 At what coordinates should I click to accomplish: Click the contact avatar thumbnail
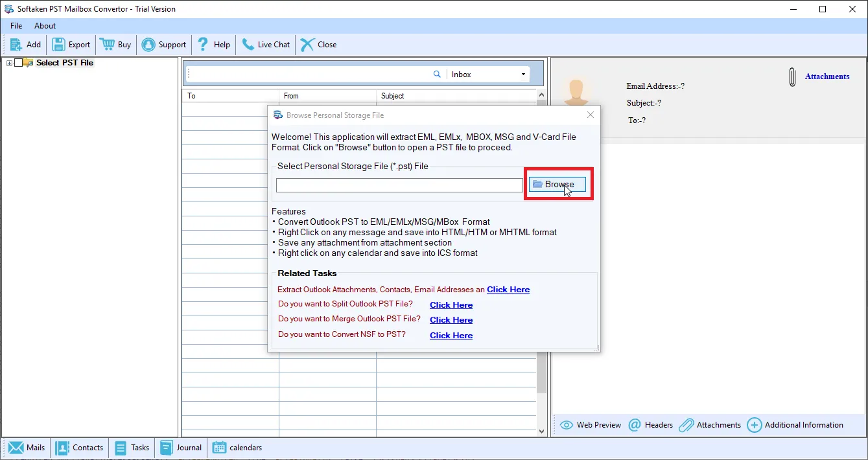click(x=576, y=92)
